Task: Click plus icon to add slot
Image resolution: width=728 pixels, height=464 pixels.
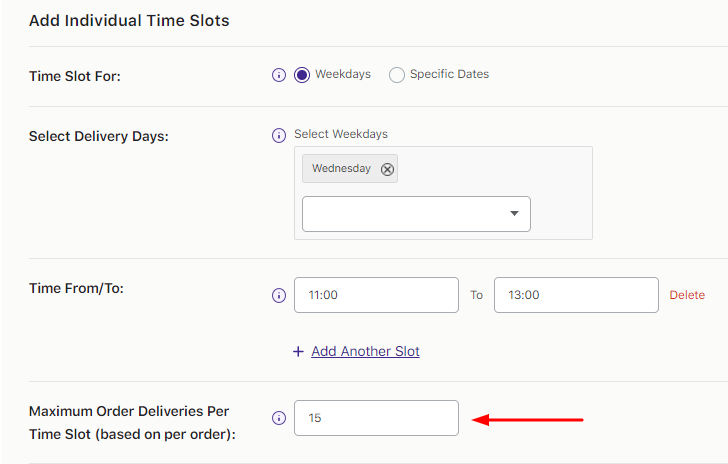Action: click(297, 352)
